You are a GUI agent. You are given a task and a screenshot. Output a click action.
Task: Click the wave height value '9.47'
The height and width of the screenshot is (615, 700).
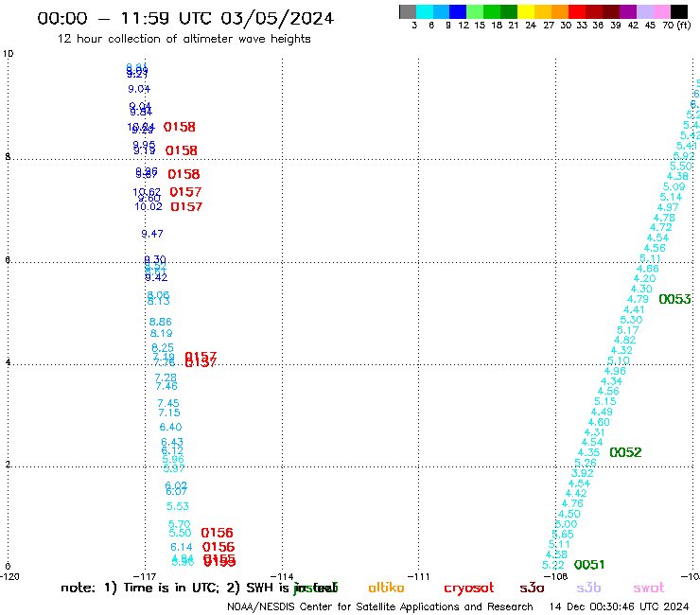[152, 234]
